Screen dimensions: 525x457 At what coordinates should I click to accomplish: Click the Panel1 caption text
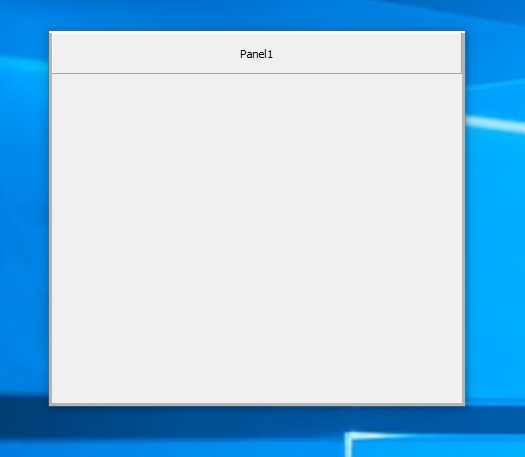(x=256, y=54)
